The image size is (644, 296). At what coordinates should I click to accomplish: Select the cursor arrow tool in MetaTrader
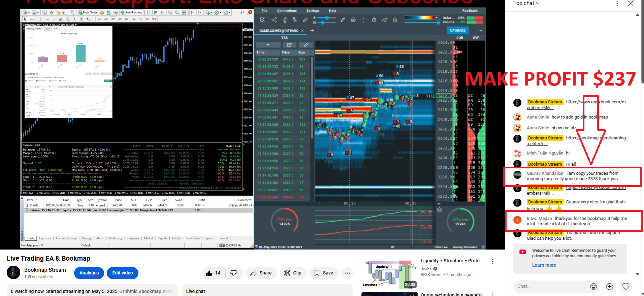(25, 19)
